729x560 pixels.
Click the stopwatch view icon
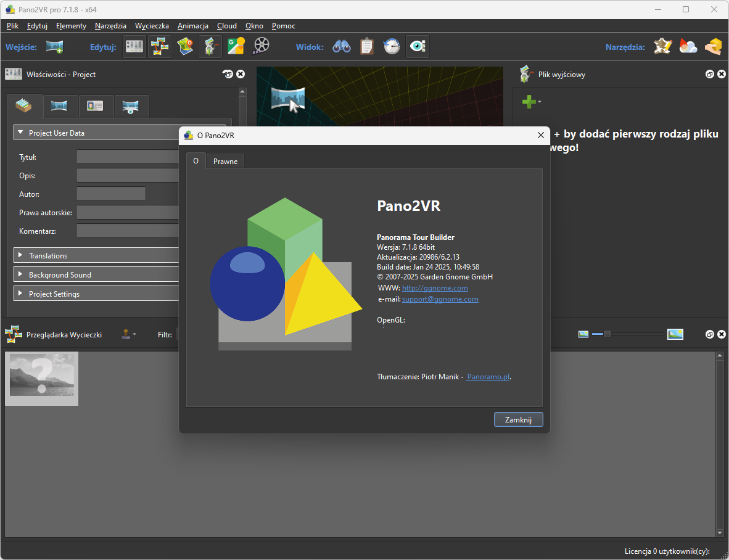tap(392, 46)
